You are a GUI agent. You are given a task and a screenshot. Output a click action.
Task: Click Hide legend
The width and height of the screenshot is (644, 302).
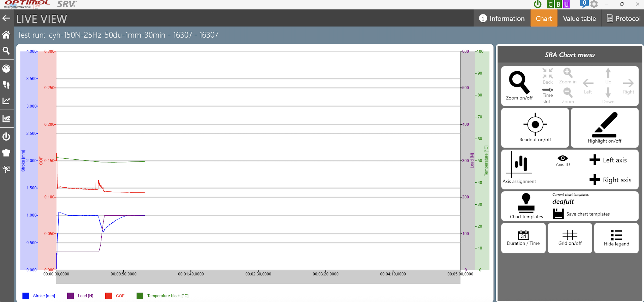click(x=616, y=238)
